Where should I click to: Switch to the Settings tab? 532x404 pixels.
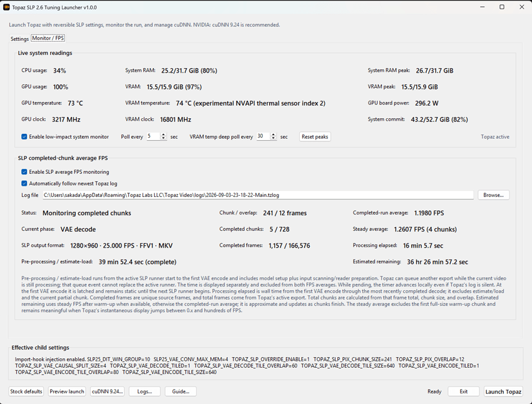[x=19, y=39]
